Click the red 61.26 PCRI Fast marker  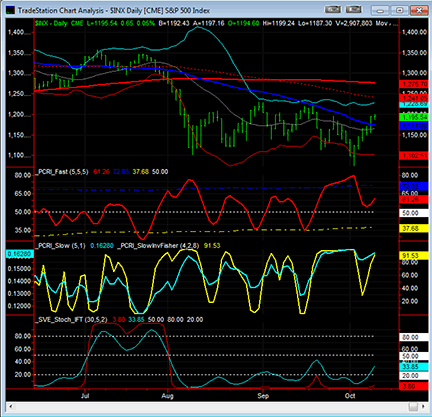(414, 200)
